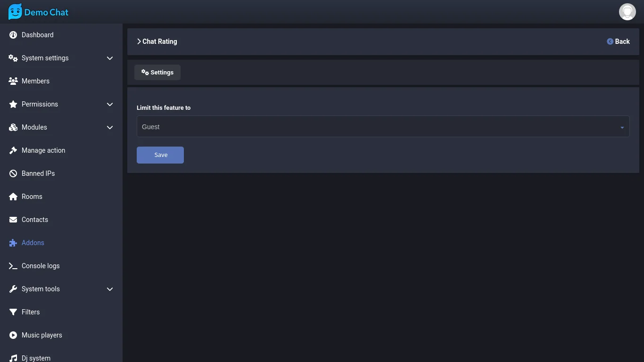
Task: Click the Filters funnel icon
Action: tap(13, 312)
